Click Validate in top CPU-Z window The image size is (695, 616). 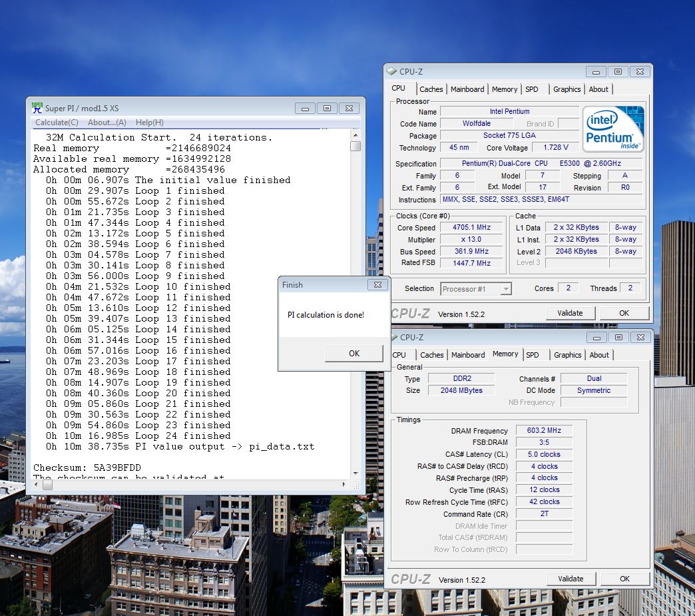click(x=570, y=313)
